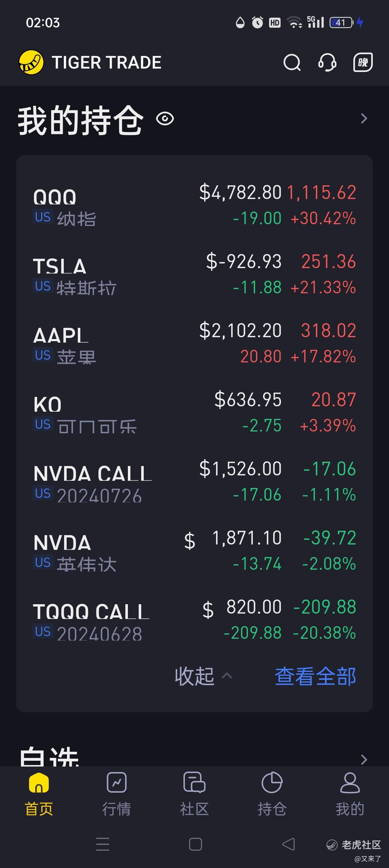Screen dimensions: 389x868
Task: Open 我的持仓 details chevron arrow
Action: coord(364,119)
